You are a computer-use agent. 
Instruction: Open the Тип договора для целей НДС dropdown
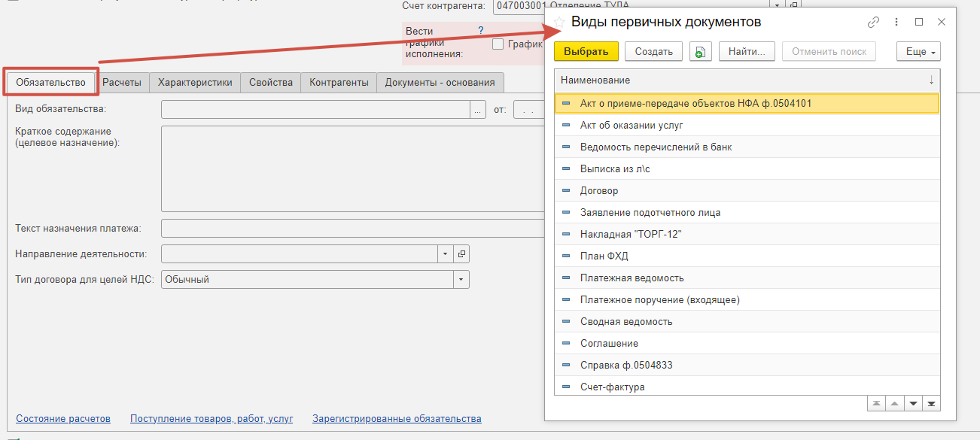[461, 280]
